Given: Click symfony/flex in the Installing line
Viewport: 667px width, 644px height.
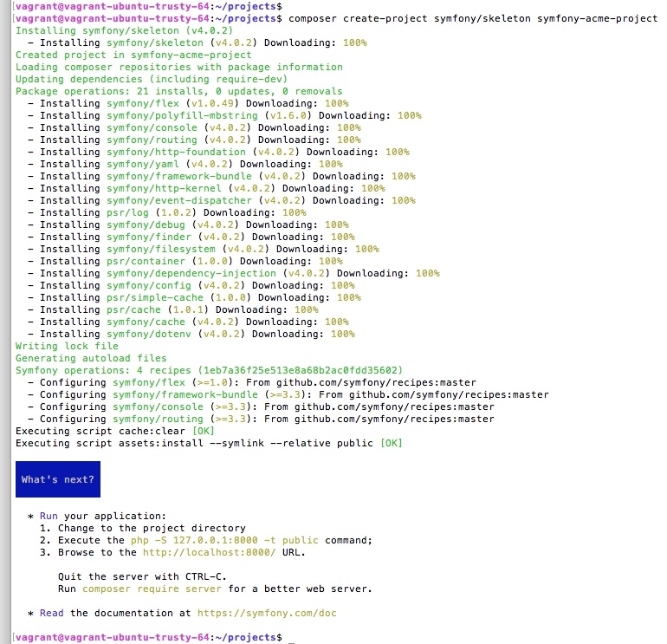Looking at the screenshot, I should [x=143, y=103].
